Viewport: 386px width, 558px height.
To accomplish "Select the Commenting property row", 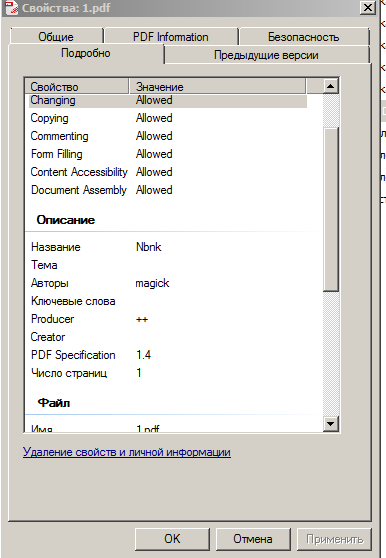I will click(168, 136).
